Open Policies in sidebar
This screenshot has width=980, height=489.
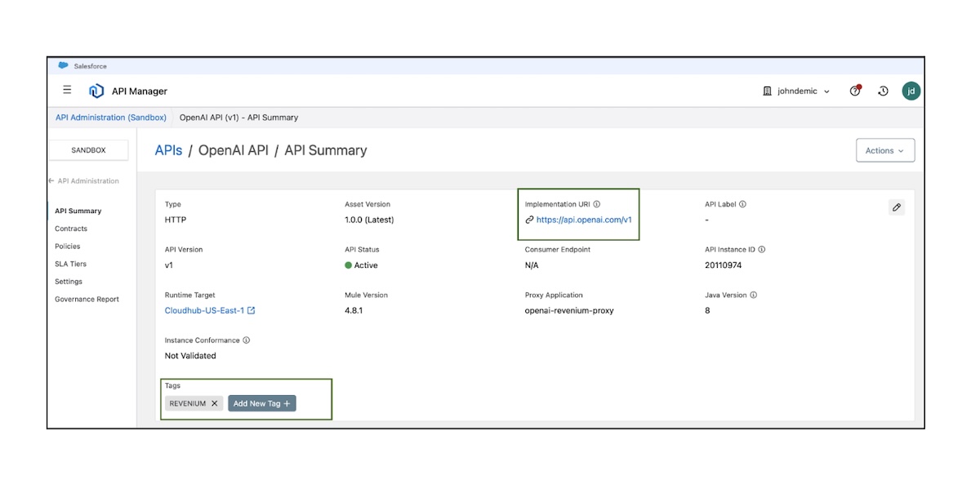coord(68,247)
